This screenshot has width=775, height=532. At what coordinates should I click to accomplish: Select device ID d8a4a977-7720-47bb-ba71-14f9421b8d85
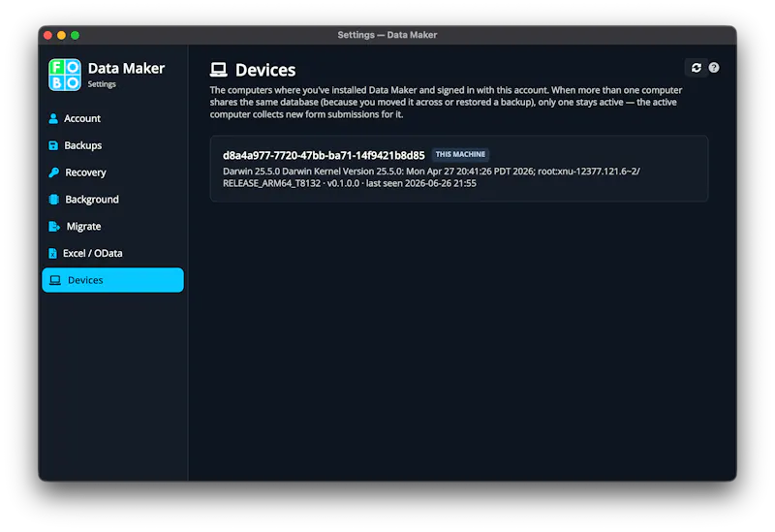[324, 155]
